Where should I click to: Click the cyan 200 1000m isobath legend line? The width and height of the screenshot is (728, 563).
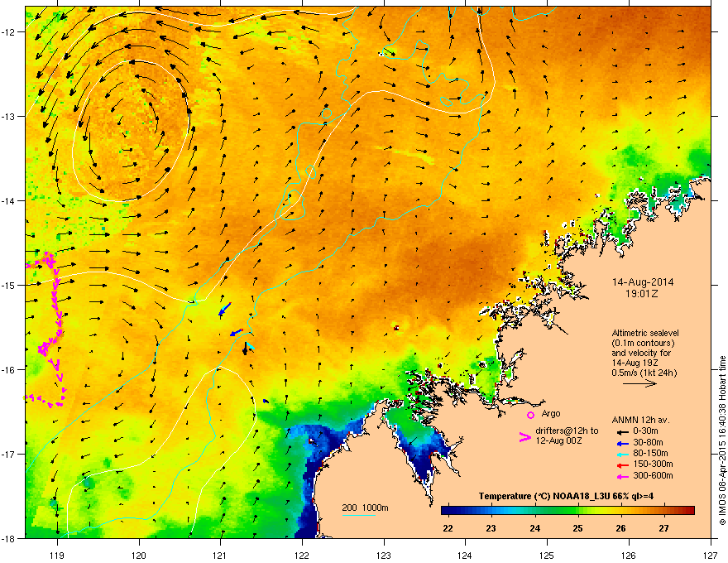click(x=359, y=515)
